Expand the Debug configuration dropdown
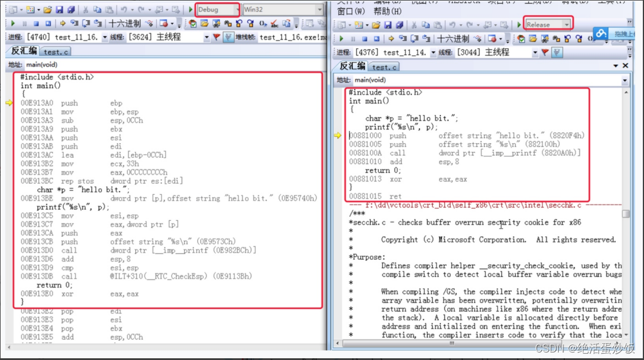 point(237,9)
